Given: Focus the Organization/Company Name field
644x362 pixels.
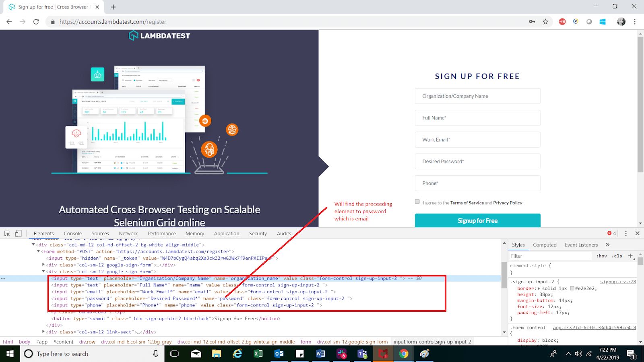Looking at the screenshot, I should [x=478, y=96].
